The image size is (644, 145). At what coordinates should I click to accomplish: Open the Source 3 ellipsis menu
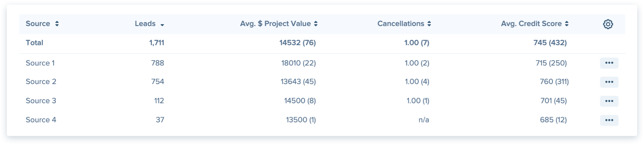click(x=609, y=101)
